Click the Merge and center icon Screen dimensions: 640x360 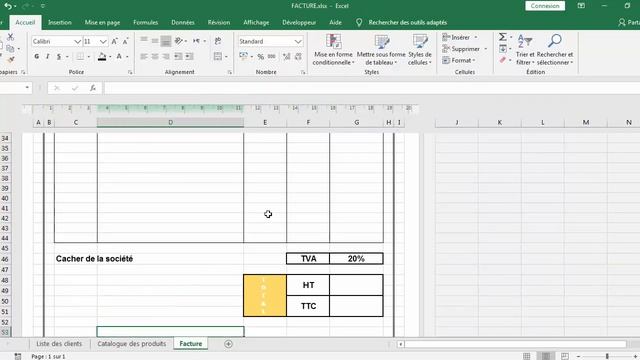(218, 56)
